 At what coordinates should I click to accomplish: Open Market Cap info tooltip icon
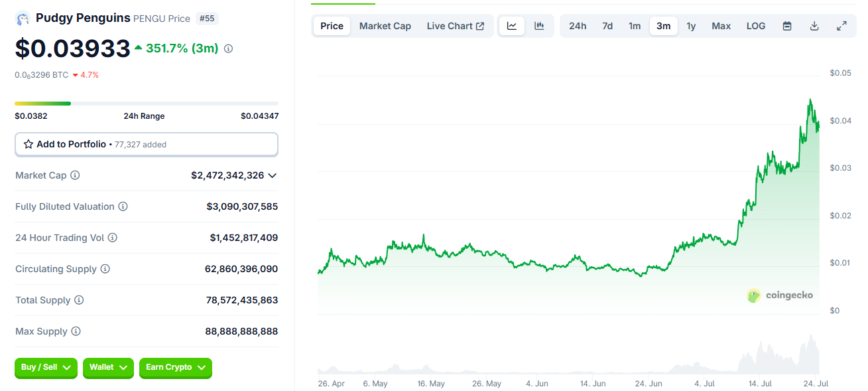click(75, 175)
